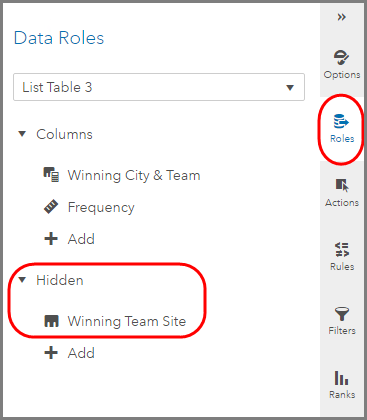The height and width of the screenshot is (420, 367).
Task: Add a data item under Columns
Action: [69, 239]
